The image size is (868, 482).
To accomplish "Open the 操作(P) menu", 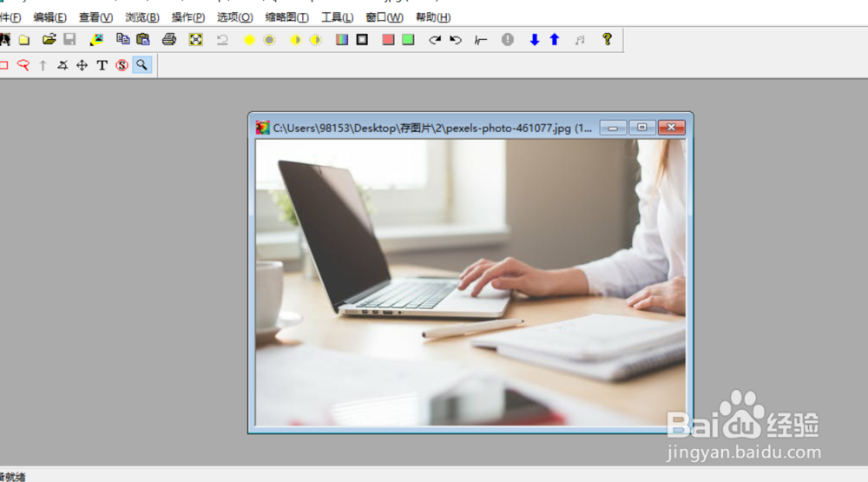I will coord(188,17).
